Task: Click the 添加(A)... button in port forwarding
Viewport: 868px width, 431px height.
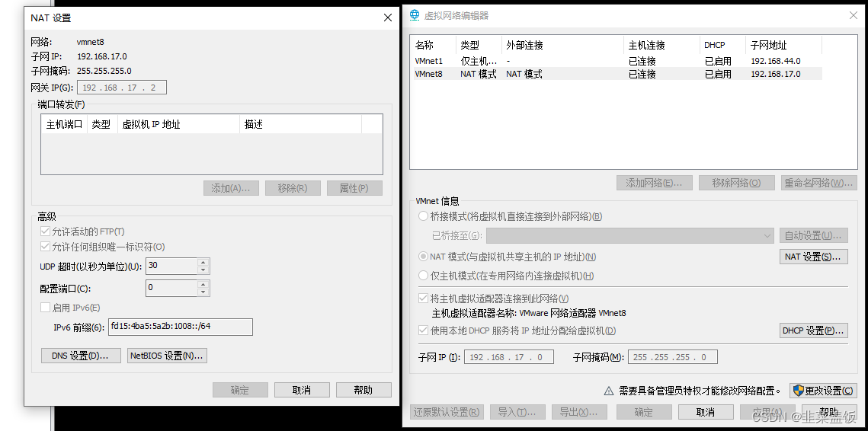Action: pos(231,188)
